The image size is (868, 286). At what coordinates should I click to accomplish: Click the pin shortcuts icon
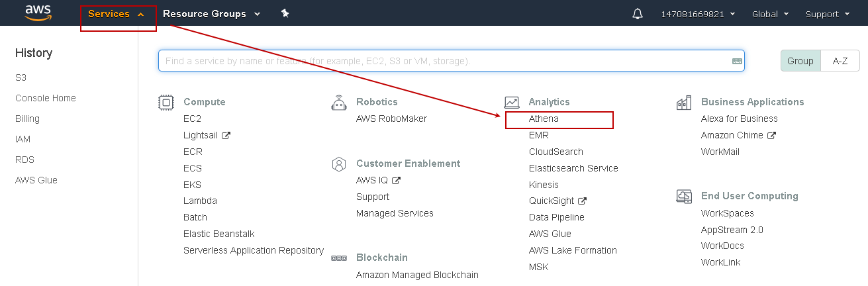(x=285, y=13)
